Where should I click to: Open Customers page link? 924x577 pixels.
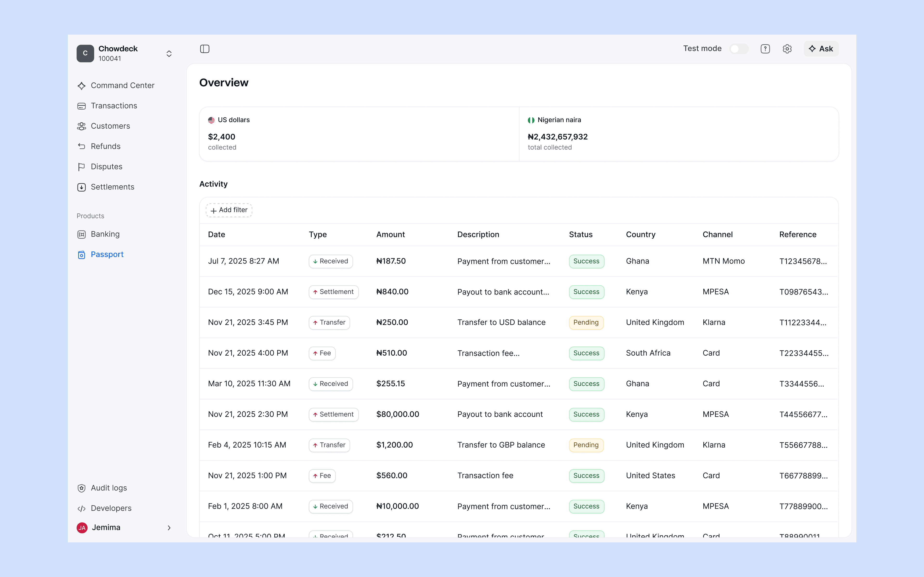click(x=110, y=126)
